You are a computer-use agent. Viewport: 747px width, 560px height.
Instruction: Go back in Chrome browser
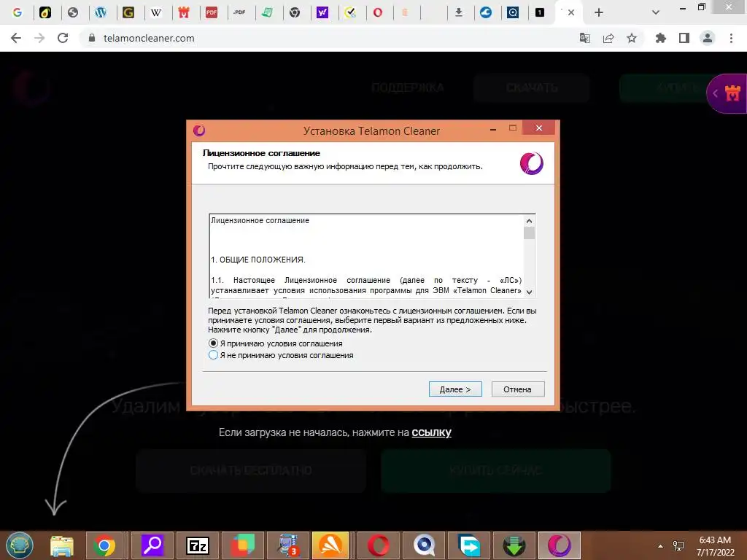tap(16, 38)
